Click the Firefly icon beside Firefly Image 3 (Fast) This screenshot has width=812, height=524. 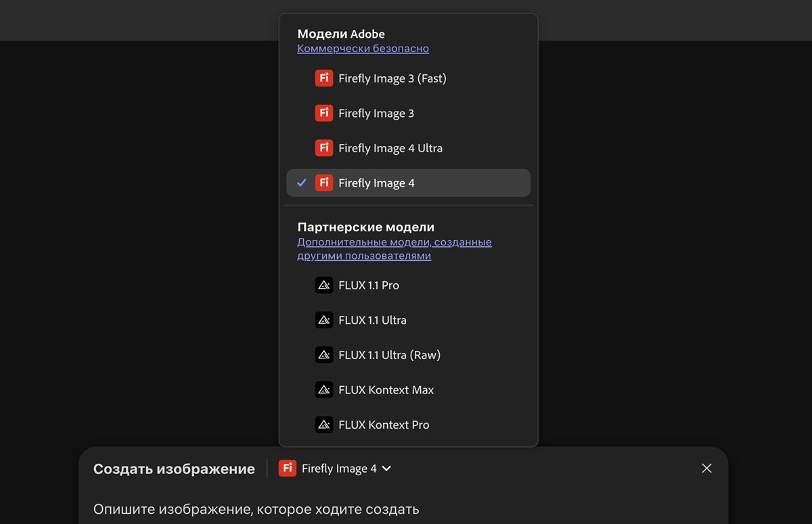[324, 78]
